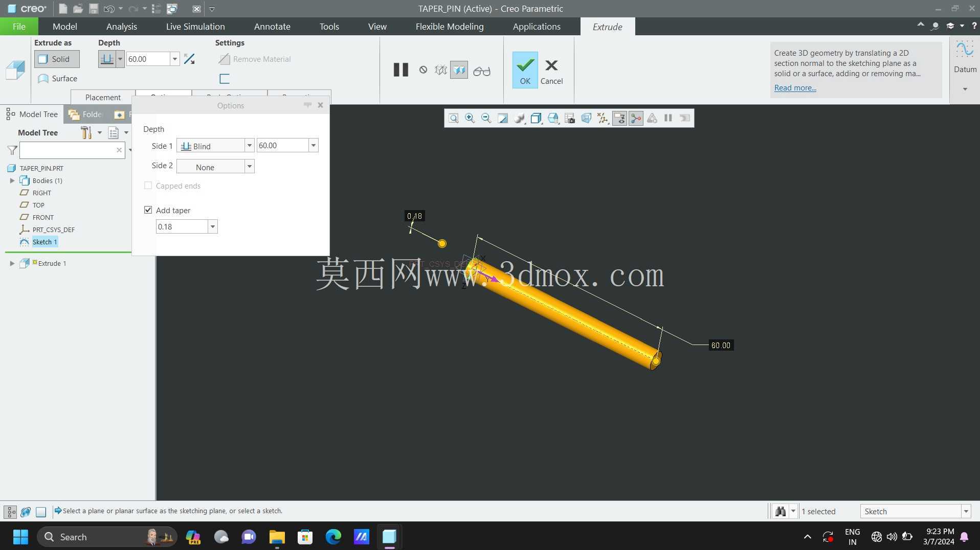
Task: Open the Side 1 depth value dropdown
Action: 314,146
